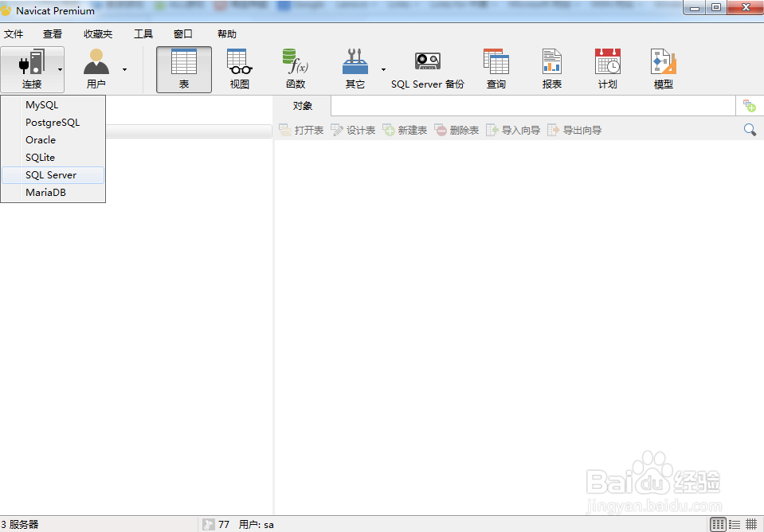The image size is (764, 532).
Task: Expand the 其它 dropdown arrow
Action: tap(383, 69)
